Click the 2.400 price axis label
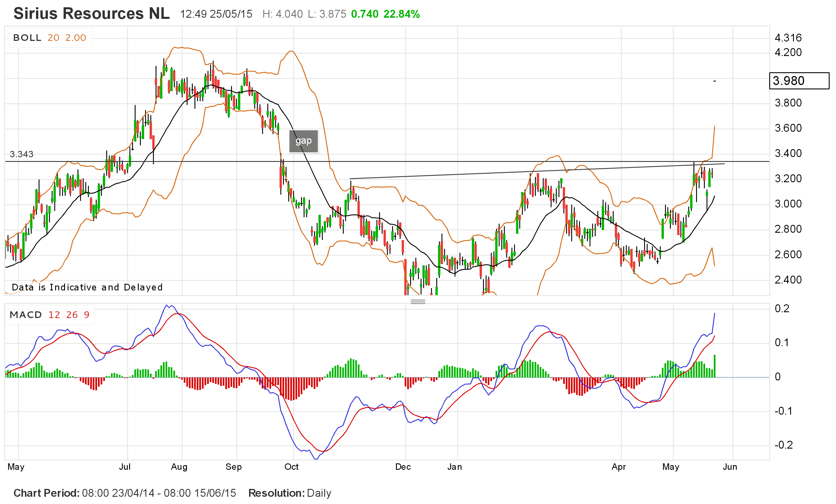836x504 pixels. 788,280
